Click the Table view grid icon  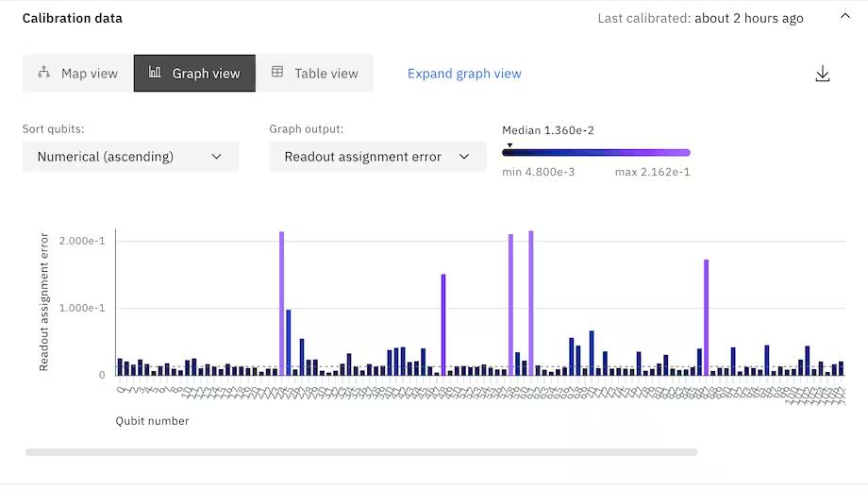click(277, 72)
